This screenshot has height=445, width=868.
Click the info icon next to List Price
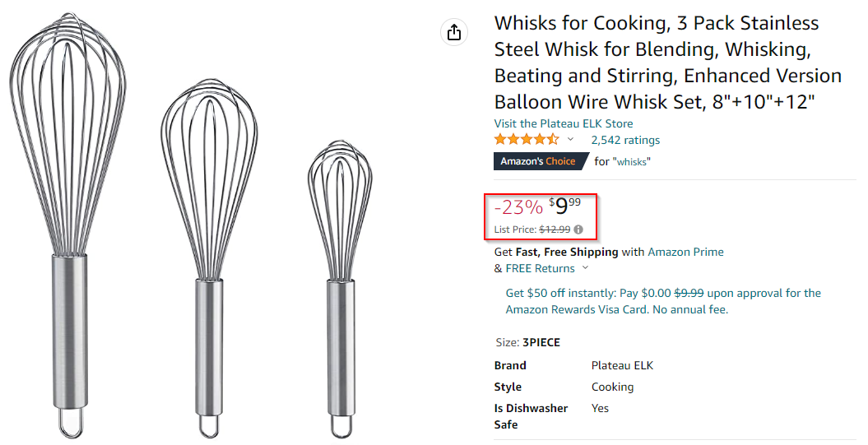tap(578, 229)
